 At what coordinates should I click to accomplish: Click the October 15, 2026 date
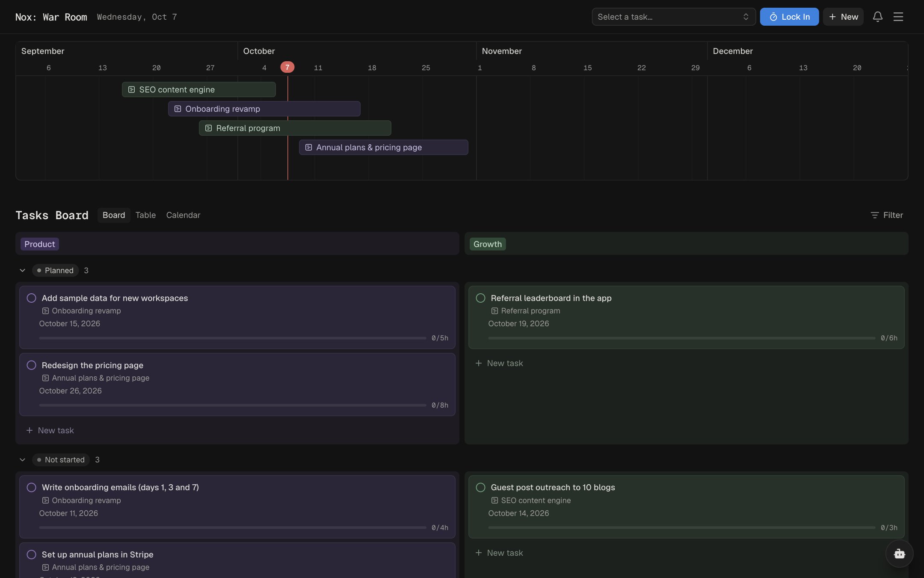click(70, 324)
